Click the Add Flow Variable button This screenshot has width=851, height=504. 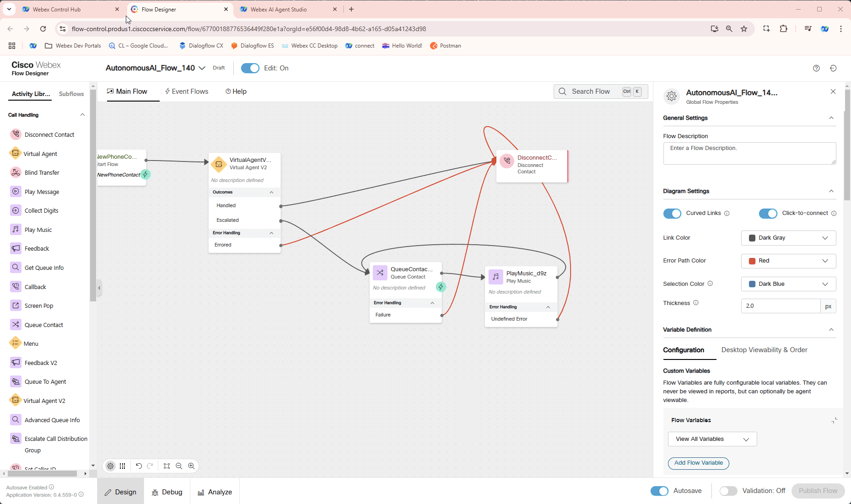tap(698, 463)
